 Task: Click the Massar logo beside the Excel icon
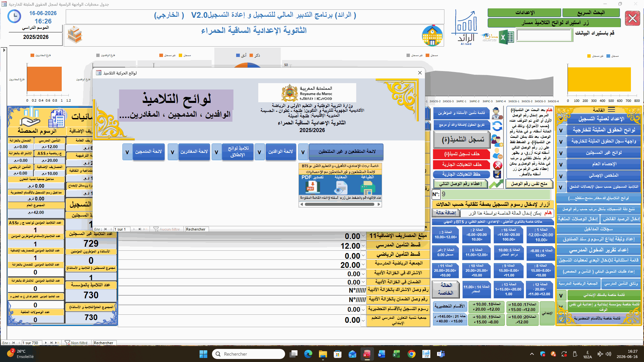pyautogui.click(x=490, y=37)
